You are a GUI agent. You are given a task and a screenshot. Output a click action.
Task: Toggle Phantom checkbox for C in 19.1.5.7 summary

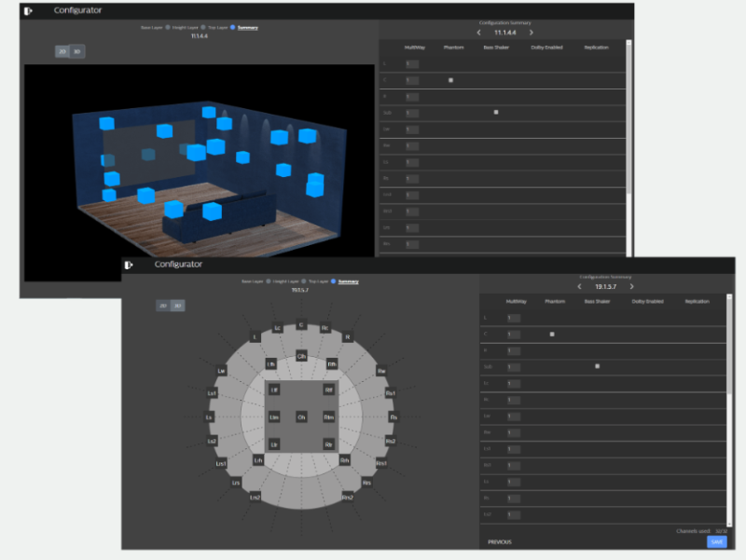(552, 334)
